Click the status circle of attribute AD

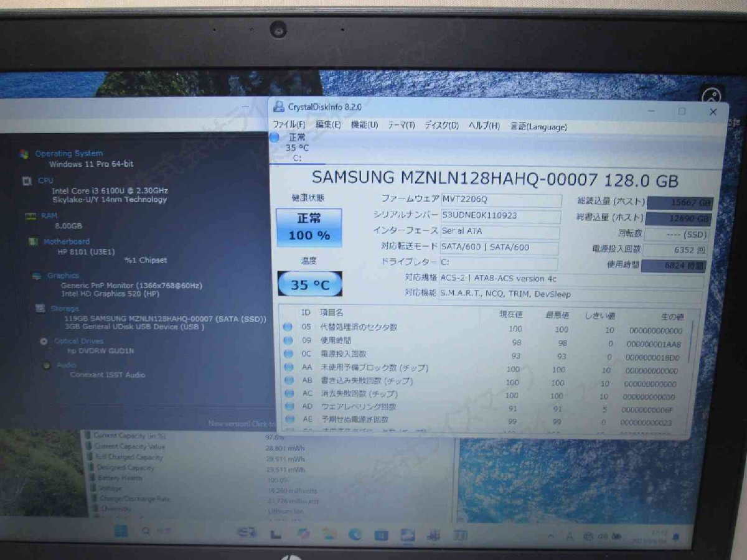tap(289, 407)
